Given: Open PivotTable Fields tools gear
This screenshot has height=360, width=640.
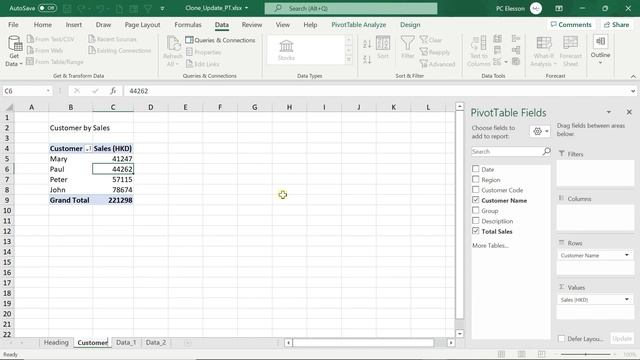Looking at the screenshot, I should click(x=540, y=131).
